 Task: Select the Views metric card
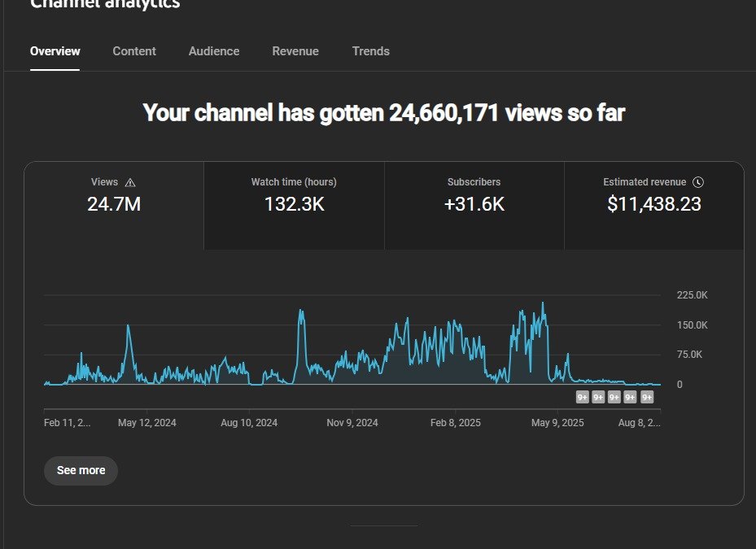(114, 205)
